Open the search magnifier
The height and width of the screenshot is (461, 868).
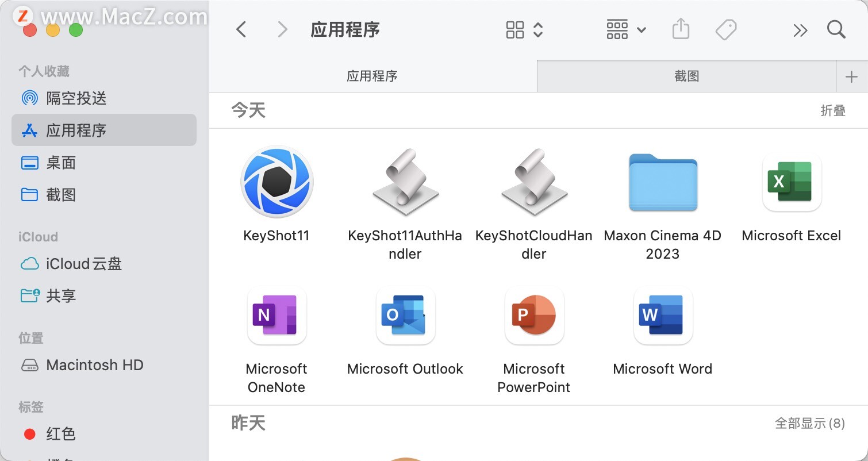tap(836, 29)
